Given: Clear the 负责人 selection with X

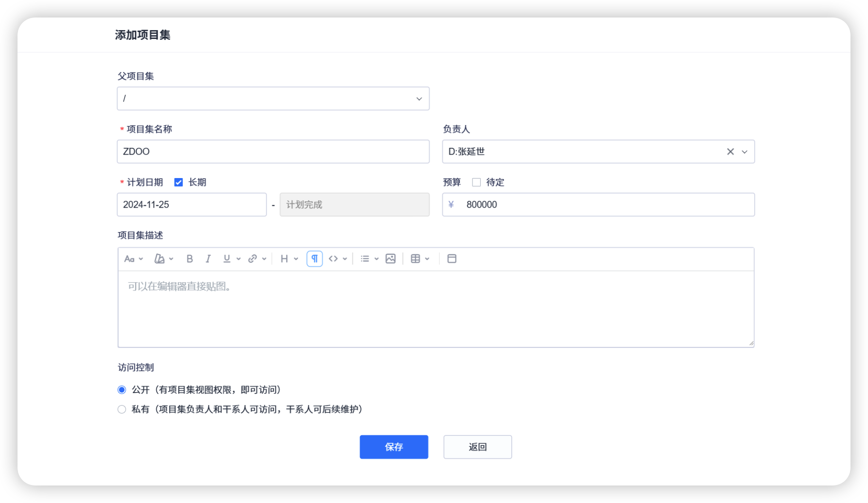Looking at the screenshot, I should pos(730,152).
